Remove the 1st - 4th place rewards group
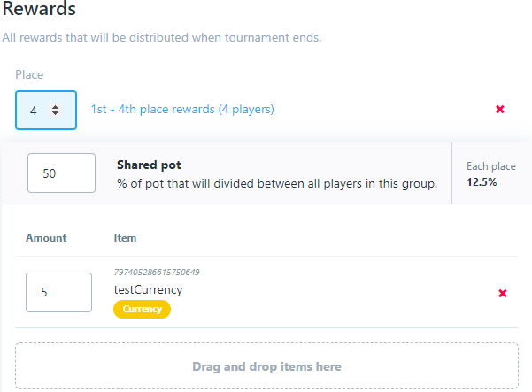 click(x=500, y=110)
